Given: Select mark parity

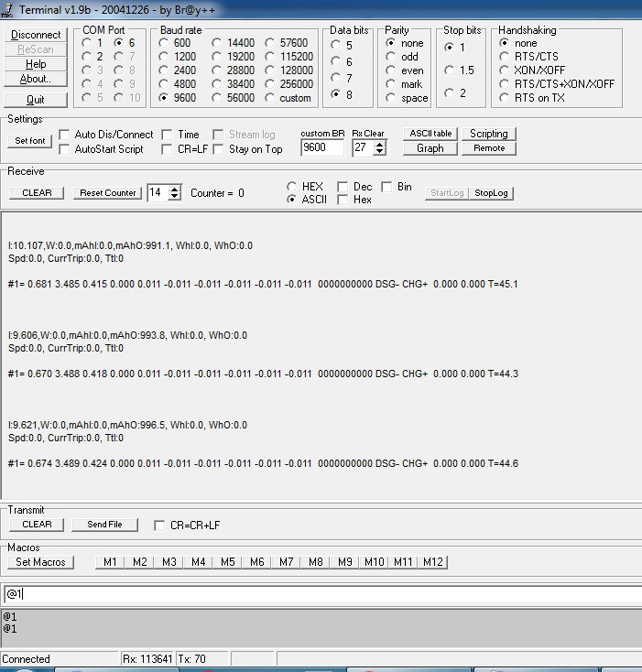Looking at the screenshot, I should tap(390, 84).
